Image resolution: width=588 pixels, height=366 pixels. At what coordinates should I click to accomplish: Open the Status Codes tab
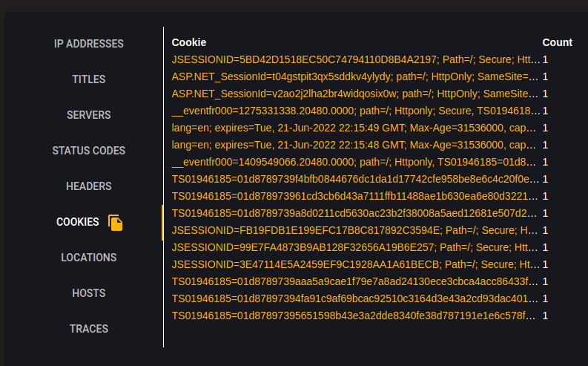pos(89,151)
